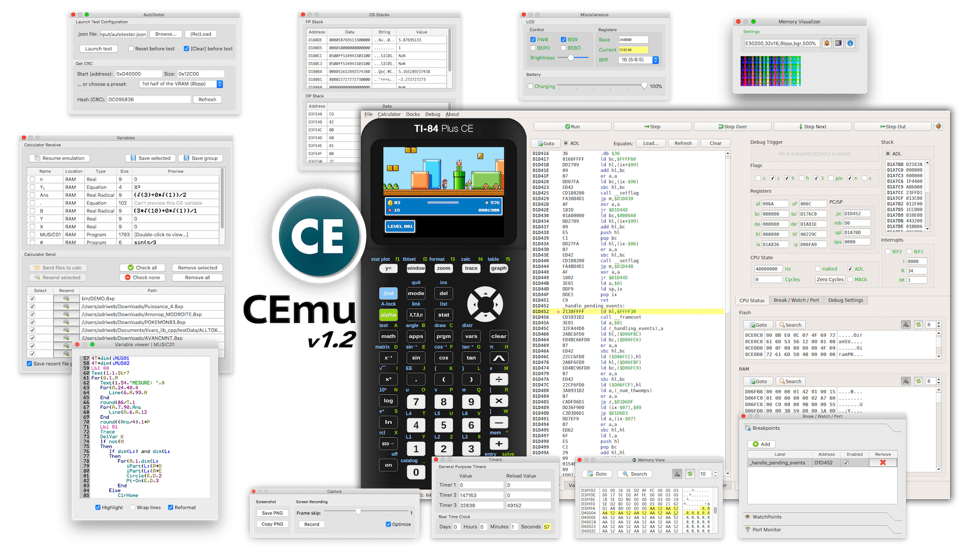Viewport: 973px width, 560px height.
Task: Adjust the LCD Brightness slider
Action: click(573, 58)
